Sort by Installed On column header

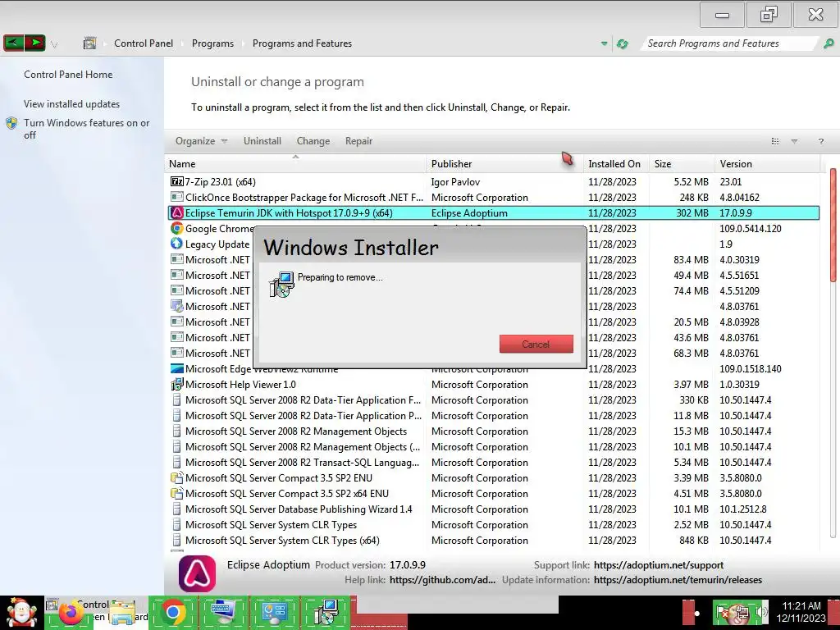pos(617,164)
